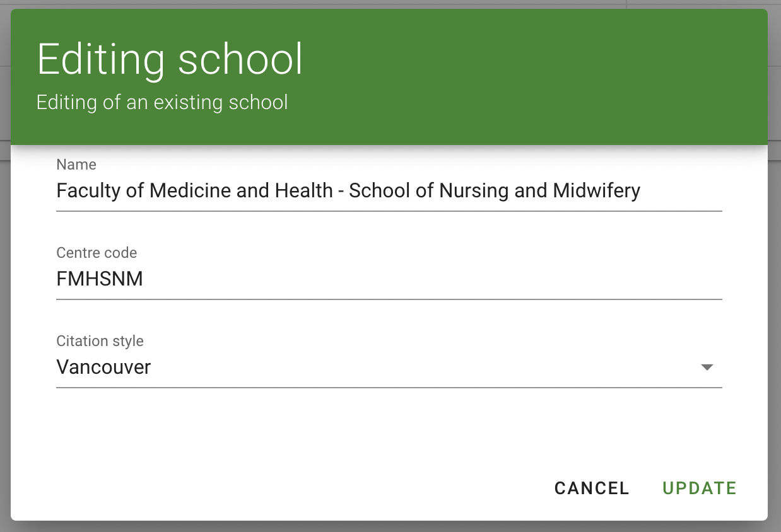Viewport: 781px width, 532px height.
Task: Select the Vancouver value text
Action: [103, 367]
